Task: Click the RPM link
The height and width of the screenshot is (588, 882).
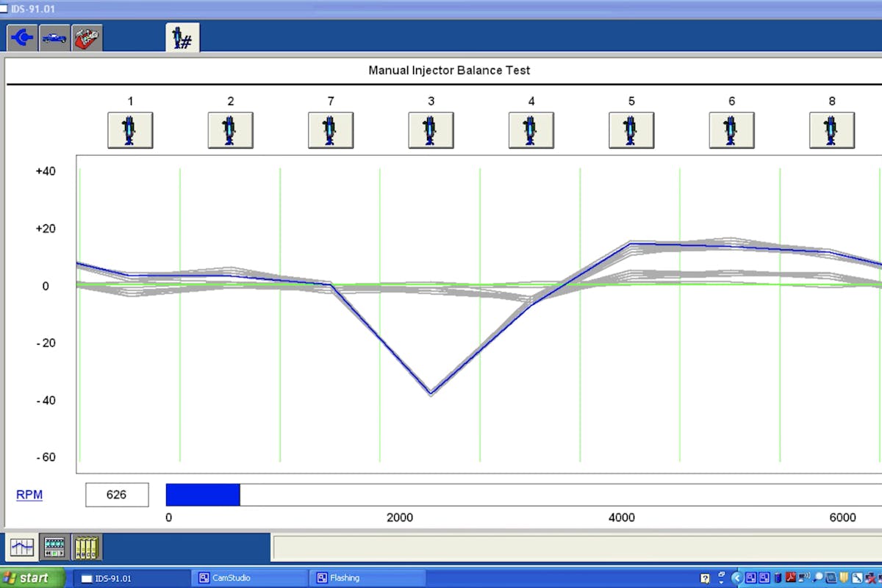Action: [x=29, y=495]
